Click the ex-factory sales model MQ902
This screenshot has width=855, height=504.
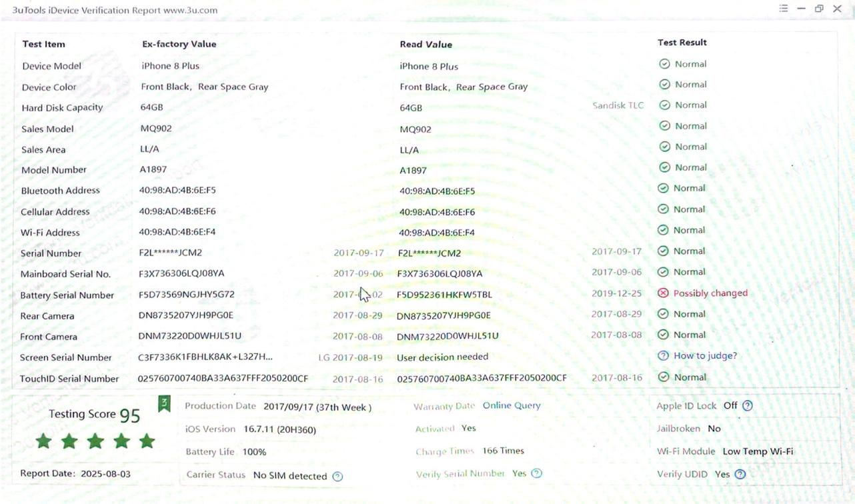156,128
